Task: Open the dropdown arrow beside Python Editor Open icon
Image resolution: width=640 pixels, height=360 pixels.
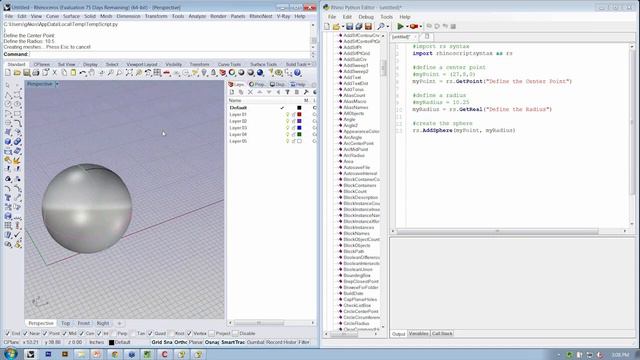Action: click(x=343, y=27)
